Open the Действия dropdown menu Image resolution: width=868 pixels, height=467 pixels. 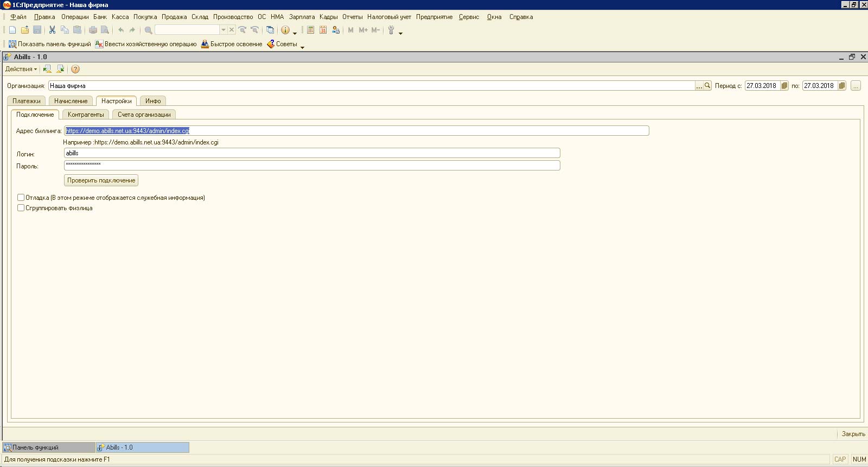(21, 69)
